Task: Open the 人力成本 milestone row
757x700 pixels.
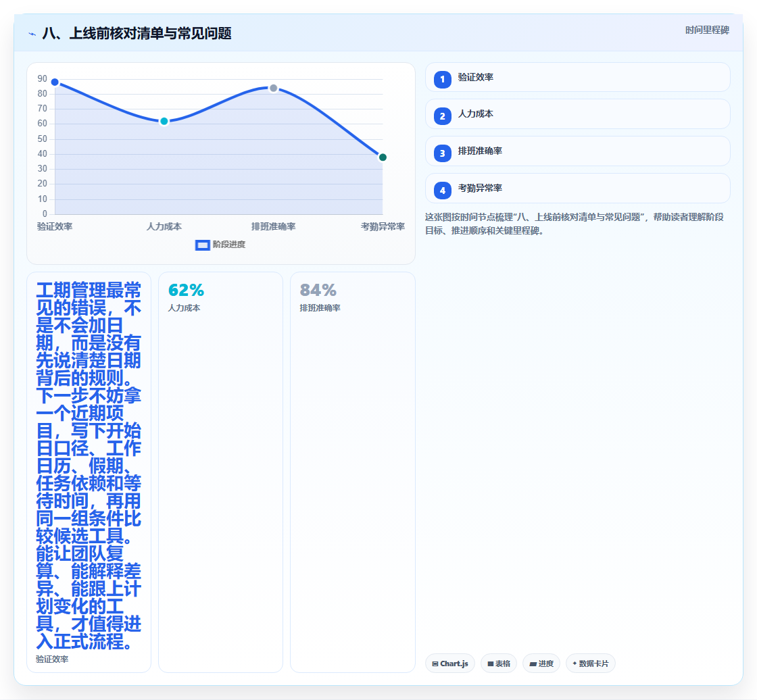Action: tap(577, 114)
